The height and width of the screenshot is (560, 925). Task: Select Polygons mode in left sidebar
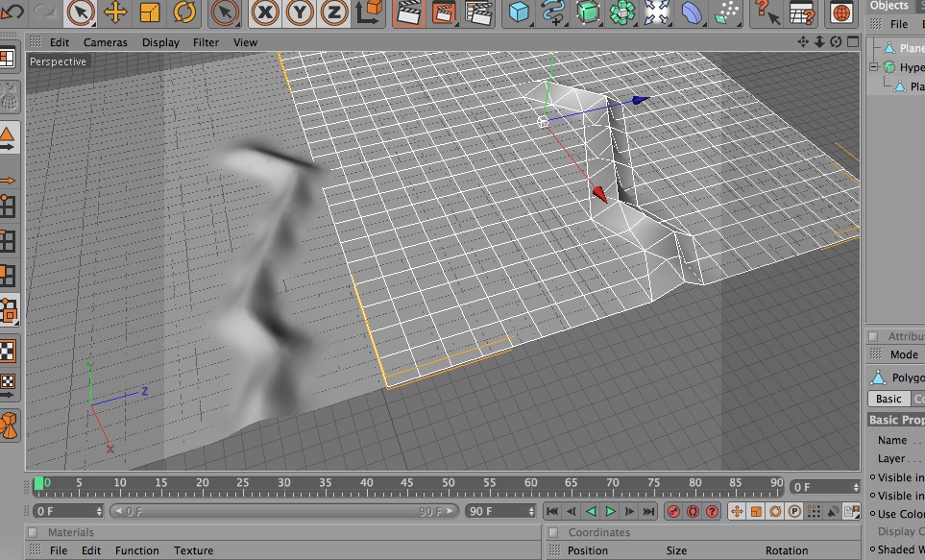8,276
